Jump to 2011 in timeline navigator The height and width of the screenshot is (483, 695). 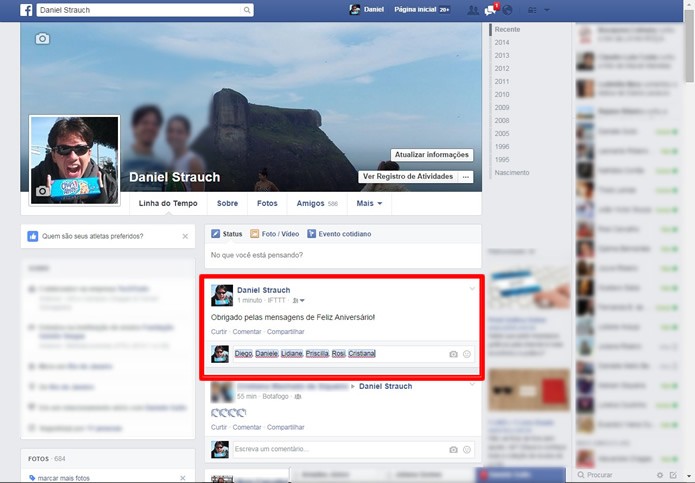tap(502, 82)
